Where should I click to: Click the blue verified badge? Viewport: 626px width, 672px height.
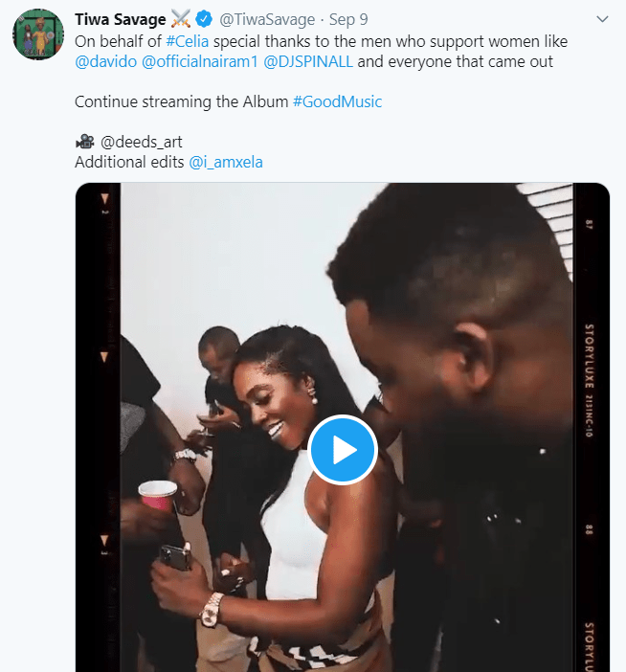coord(204,20)
